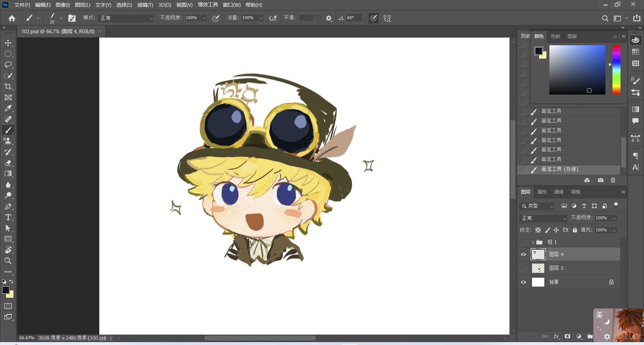This screenshot has height=345, width=644.
Task: Select the Spot Healing Brush tool
Action: [8, 119]
